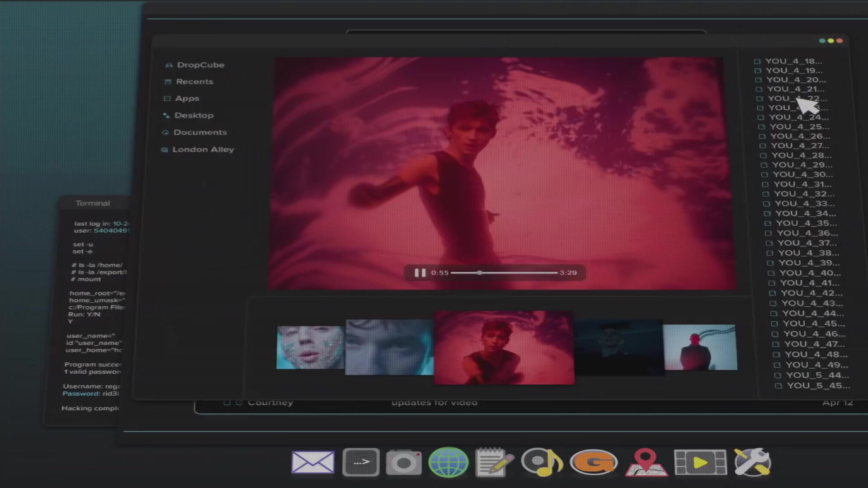868x488 pixels.
Task: Check the box for YOU_4_45 file
Action: pyautogui.click(x=774, y=324)
